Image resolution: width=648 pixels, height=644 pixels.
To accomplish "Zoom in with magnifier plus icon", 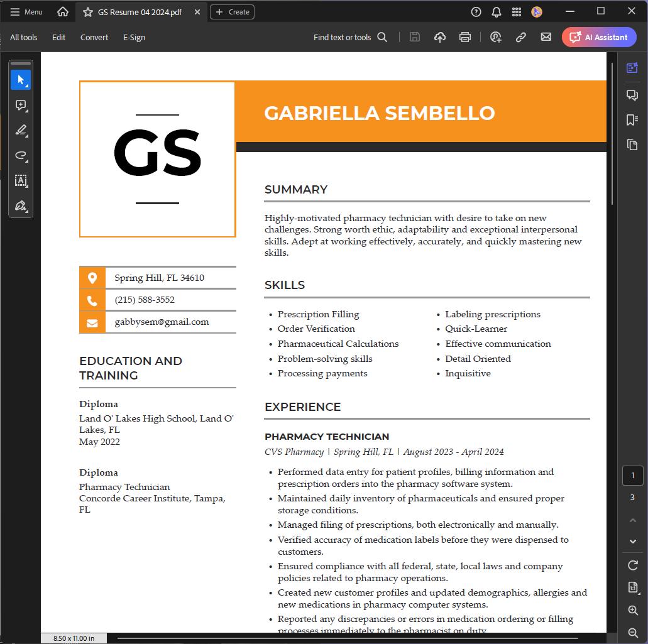I will (633, 610).
